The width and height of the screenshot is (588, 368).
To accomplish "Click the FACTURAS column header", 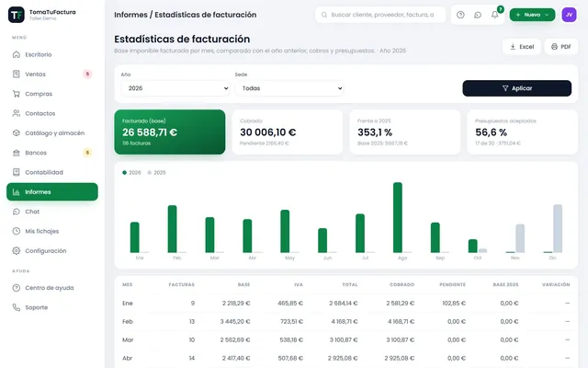I will (x=182, y=284).
